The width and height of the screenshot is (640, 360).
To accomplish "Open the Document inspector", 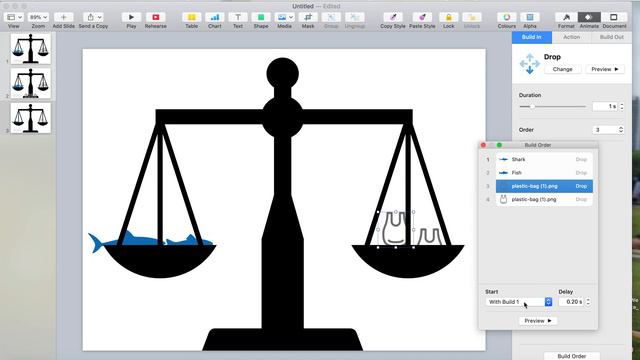I will [x=614, y=17].
